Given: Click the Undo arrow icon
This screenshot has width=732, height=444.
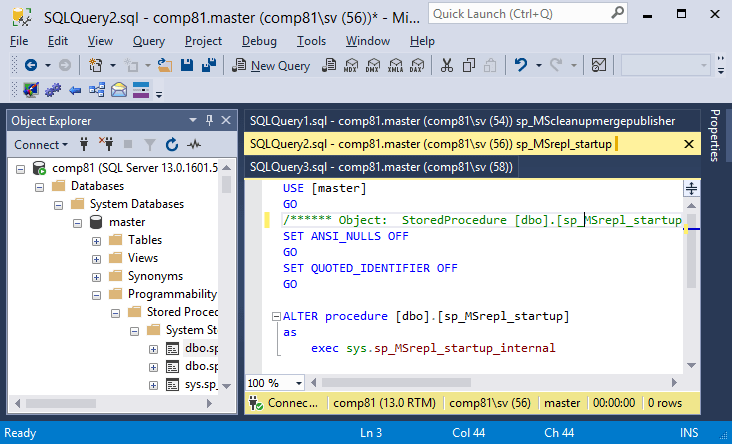Looking at the screenshot, I should pyautogui.click(x=521, y=66).
